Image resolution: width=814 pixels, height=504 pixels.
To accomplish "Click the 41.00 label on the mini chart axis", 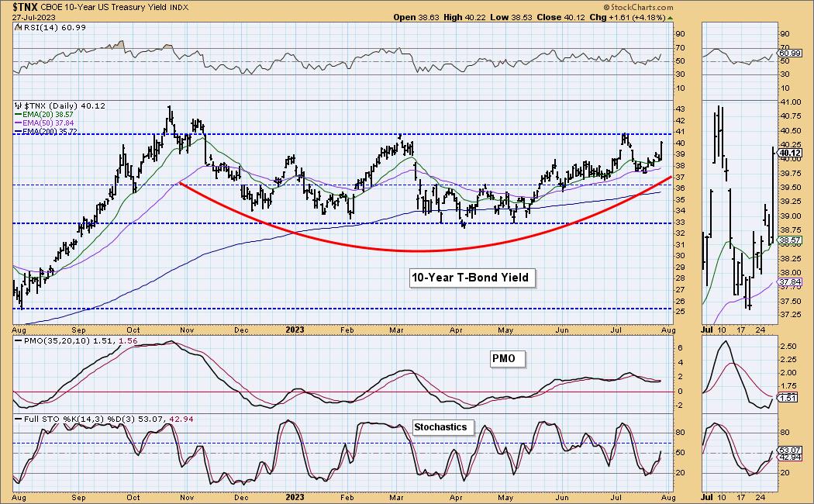I will click(790, 103).
